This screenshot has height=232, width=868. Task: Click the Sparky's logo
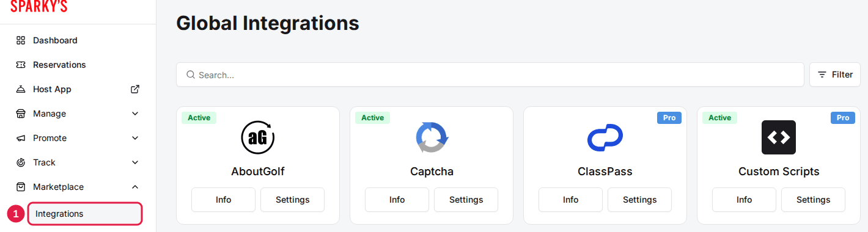(x=39, y=6)
